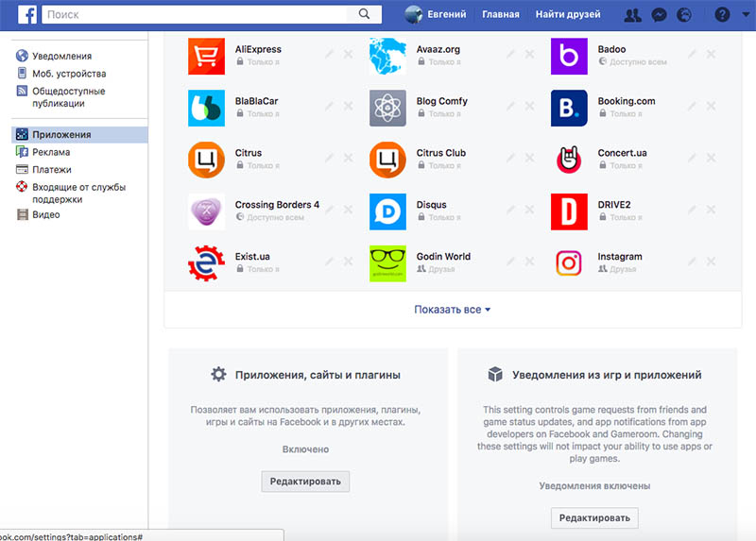This screenshot has height=541, width=756.
Task: Open Реклама settings in sidebar
Action: tap(51, 152)
